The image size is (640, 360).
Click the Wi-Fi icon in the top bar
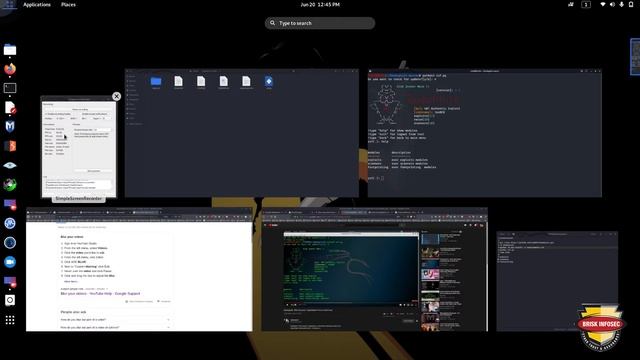603,4
